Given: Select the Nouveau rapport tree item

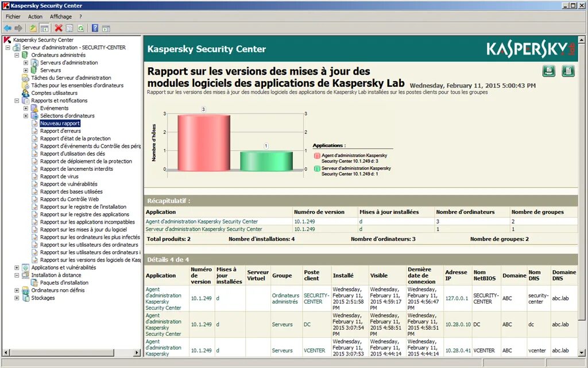Looking at the screenshot, I should click(x=60, y=123).
